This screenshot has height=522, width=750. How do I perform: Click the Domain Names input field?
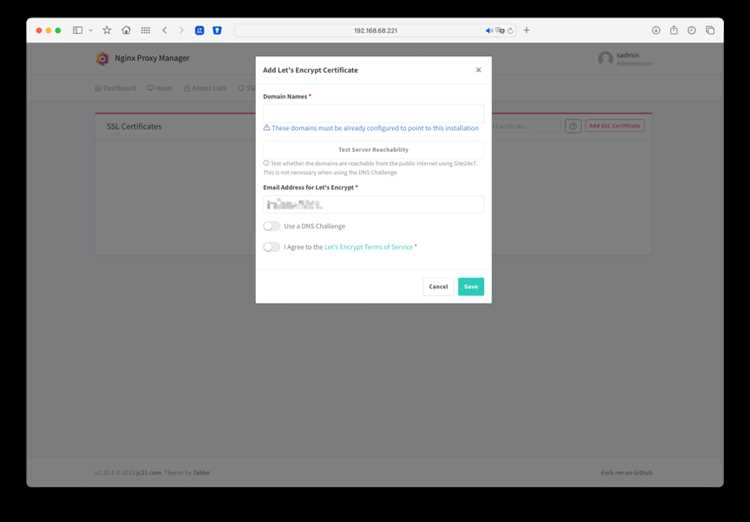point(373,113)
